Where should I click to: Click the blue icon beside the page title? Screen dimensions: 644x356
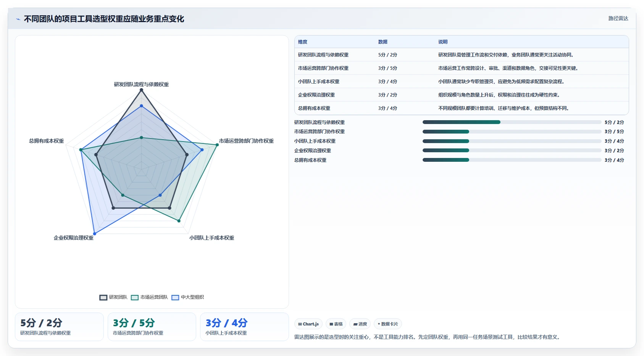[x=18, y=19]
